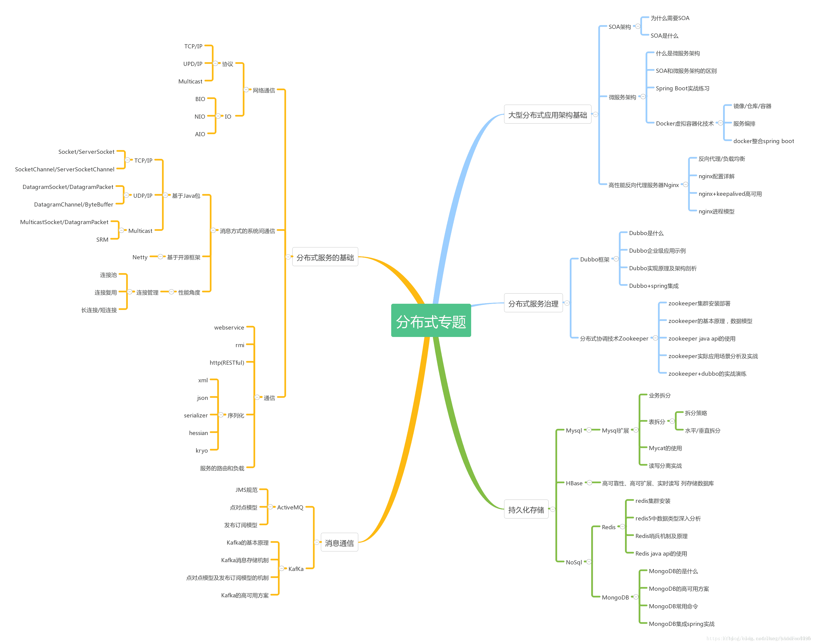Click the Mycat的使用 leaf

665,448
